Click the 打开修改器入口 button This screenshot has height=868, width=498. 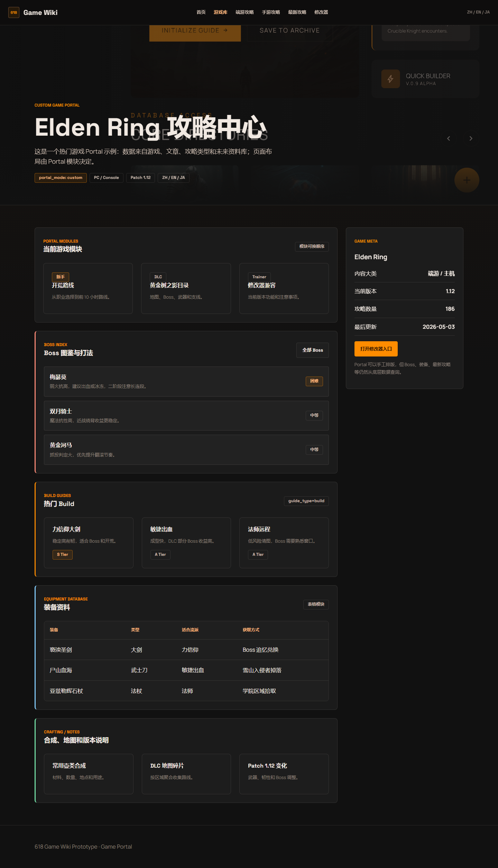(376, 349)
